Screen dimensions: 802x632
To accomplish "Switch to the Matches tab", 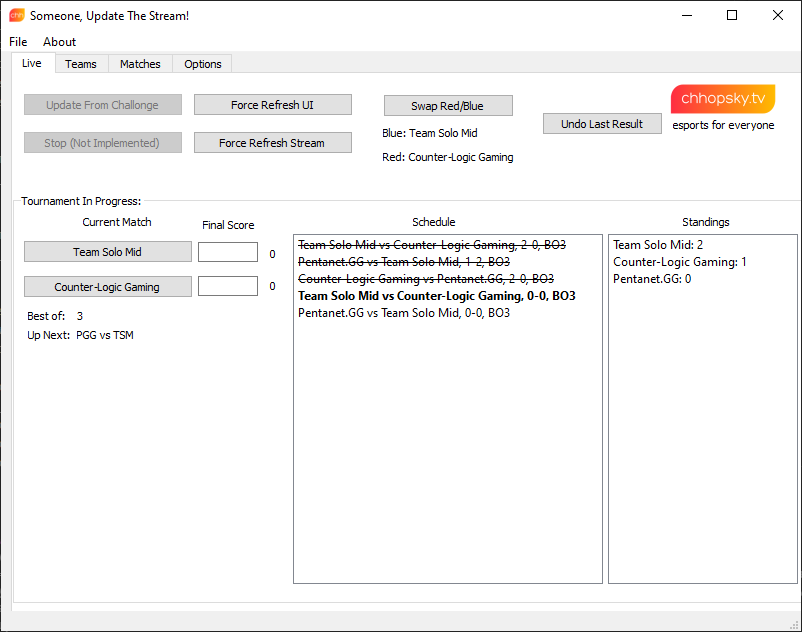I will (140, 64).
